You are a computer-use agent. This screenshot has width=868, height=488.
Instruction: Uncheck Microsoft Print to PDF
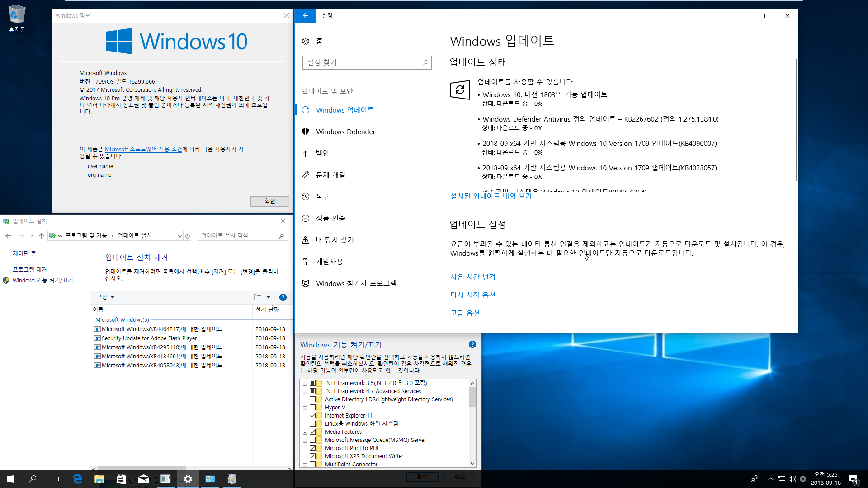(312, 448)
